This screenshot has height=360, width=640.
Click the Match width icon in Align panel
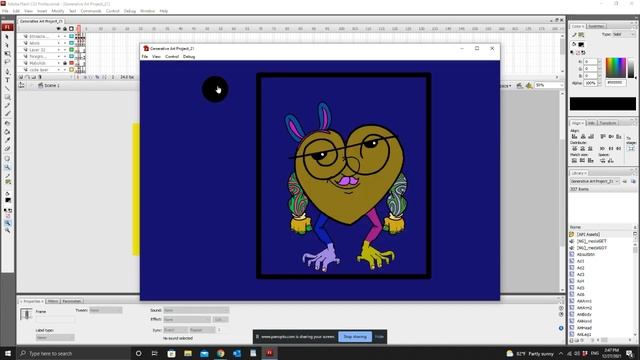(x=574, y=160)
